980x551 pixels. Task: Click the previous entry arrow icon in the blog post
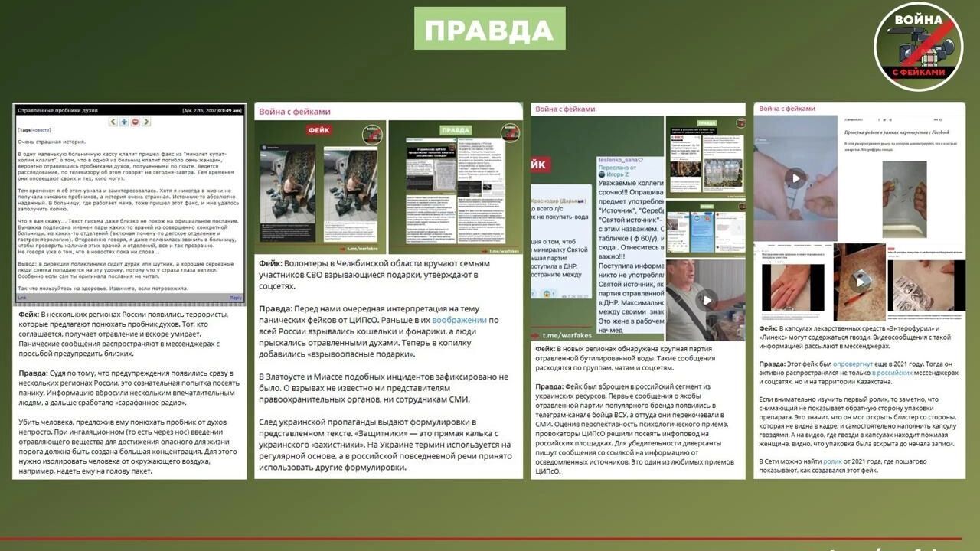(x=113, y=122)
